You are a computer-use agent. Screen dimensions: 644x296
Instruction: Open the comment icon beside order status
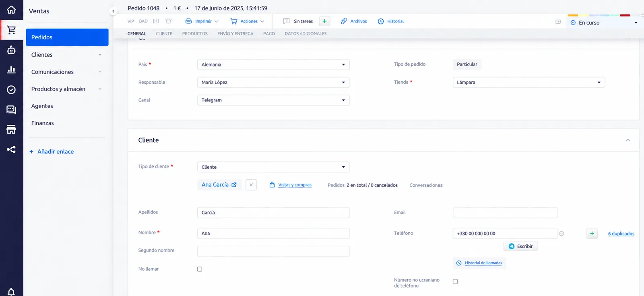pos(558,22)
